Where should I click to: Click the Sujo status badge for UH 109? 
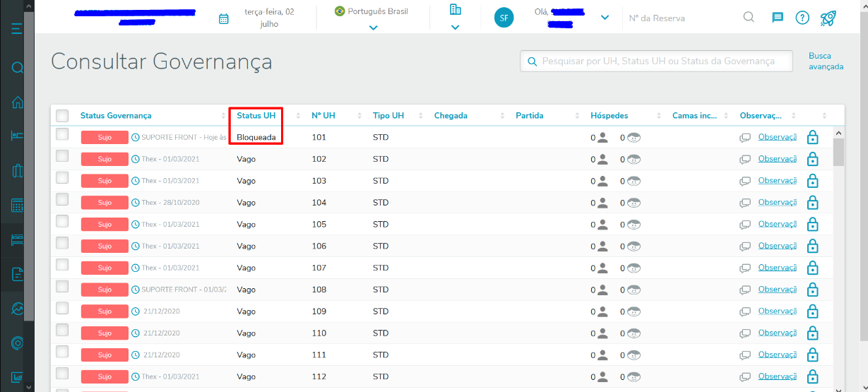point(105,311)
